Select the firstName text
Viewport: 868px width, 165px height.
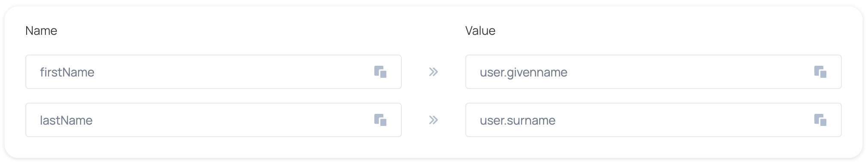point(67,72)
